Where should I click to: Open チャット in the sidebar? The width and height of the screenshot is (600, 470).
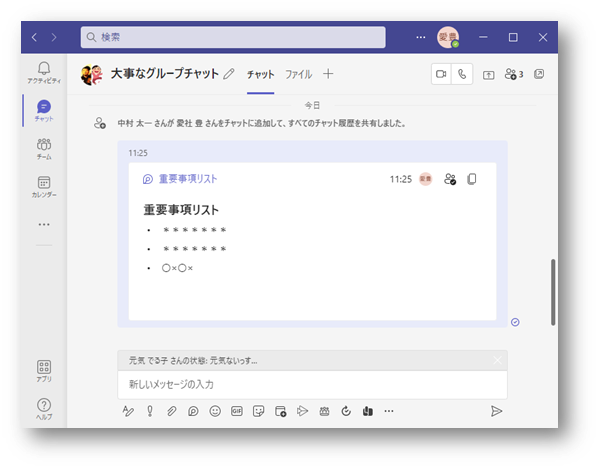pyautogui.click(x=44, y=111)
